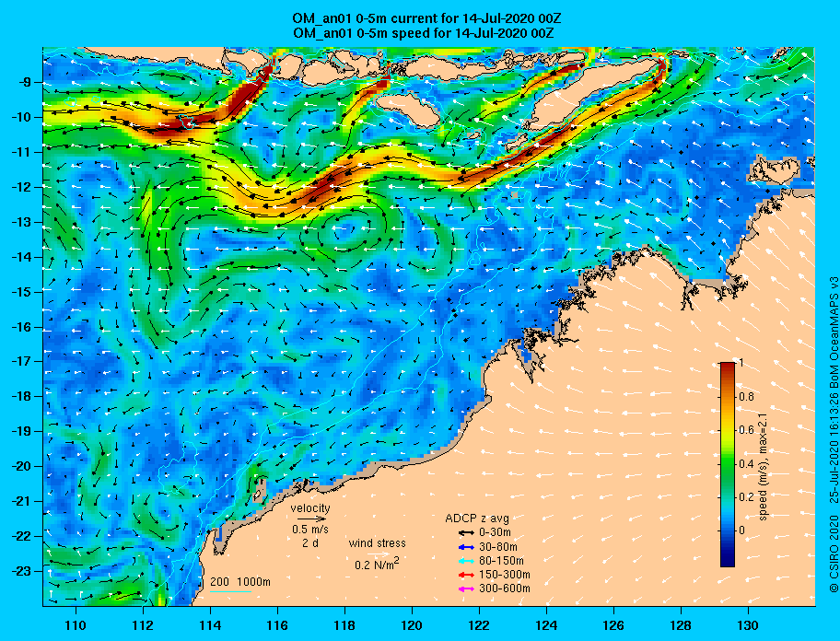The width and height of the screenshot is (840, 641).
Task: Click the longitude axis label '130'
Action: (748, 625)
